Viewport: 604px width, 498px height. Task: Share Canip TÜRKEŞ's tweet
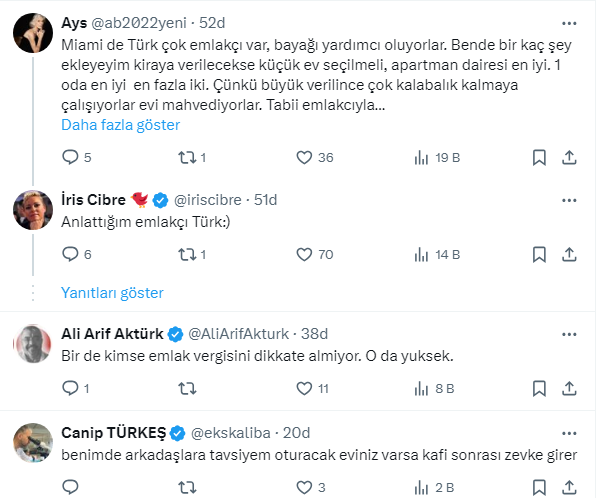(x=569, y=487)
